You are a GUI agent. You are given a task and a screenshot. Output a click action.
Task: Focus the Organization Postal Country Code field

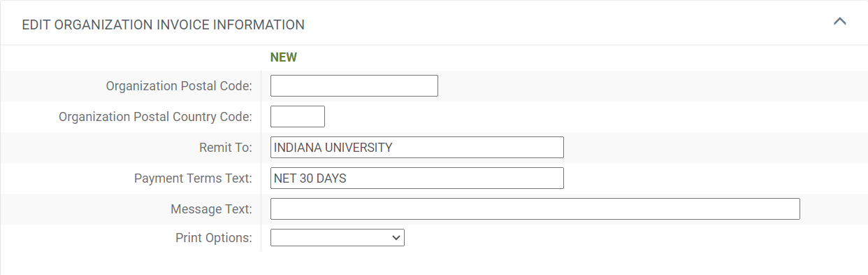click(298, 117)
